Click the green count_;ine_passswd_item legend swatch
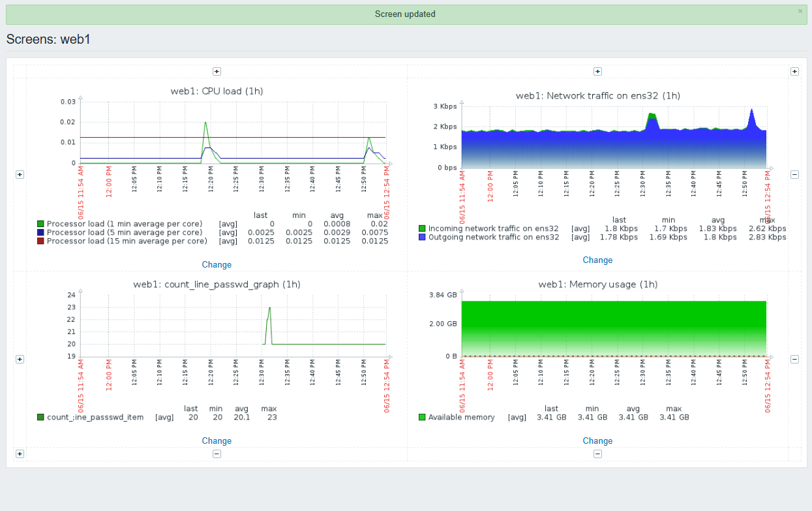 tap(41, 417)
